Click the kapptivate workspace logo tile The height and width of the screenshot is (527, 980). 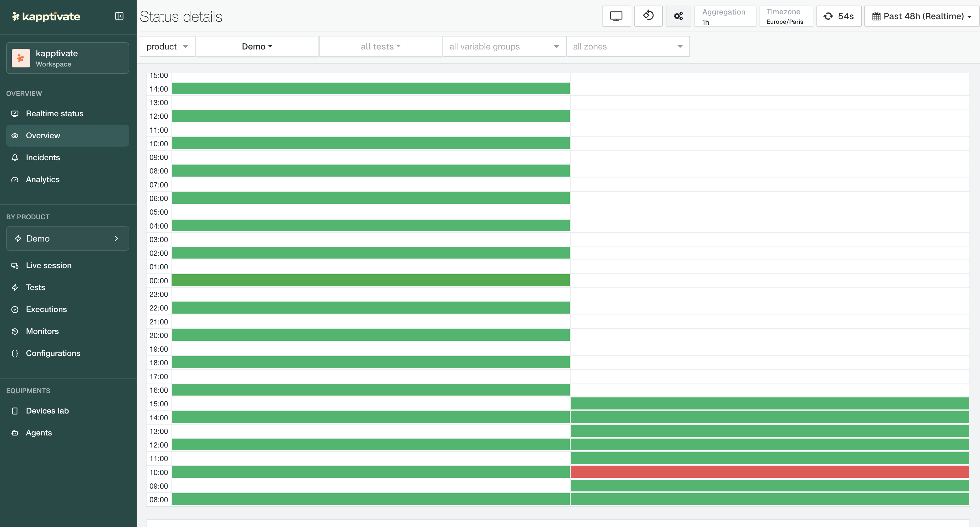coord(21,58)
